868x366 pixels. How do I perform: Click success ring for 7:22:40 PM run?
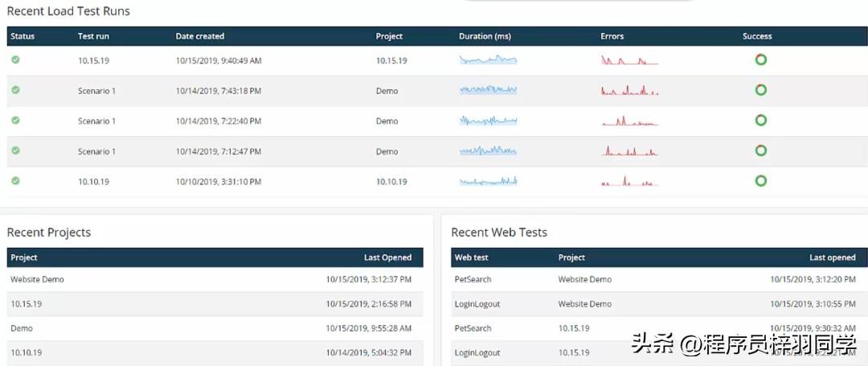click(760, 121)
